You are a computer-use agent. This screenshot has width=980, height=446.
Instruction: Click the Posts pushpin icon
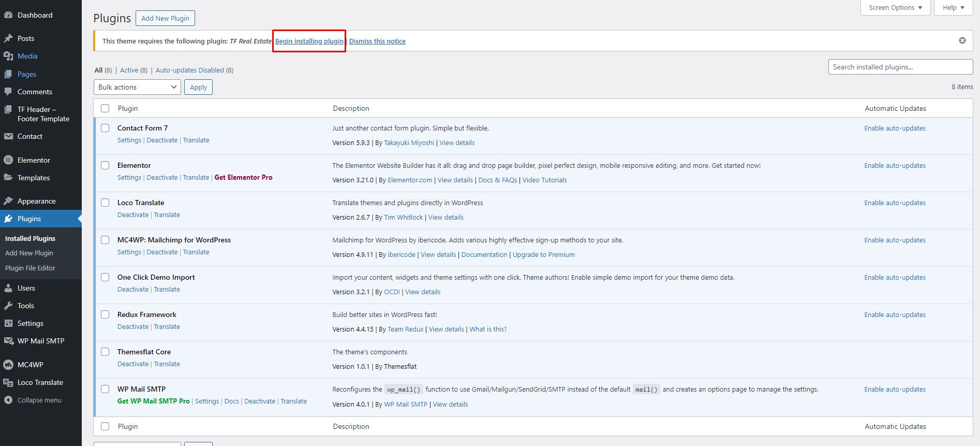pos(8,38)
